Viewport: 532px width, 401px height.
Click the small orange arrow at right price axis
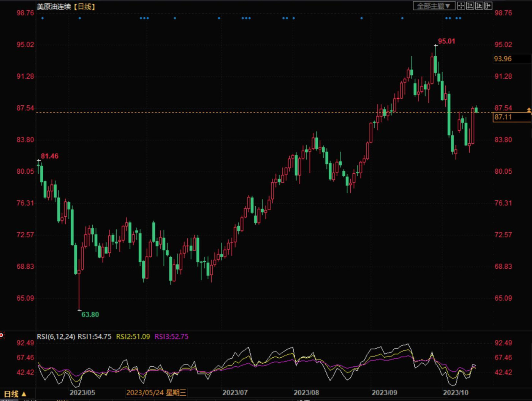coord(529,110)
